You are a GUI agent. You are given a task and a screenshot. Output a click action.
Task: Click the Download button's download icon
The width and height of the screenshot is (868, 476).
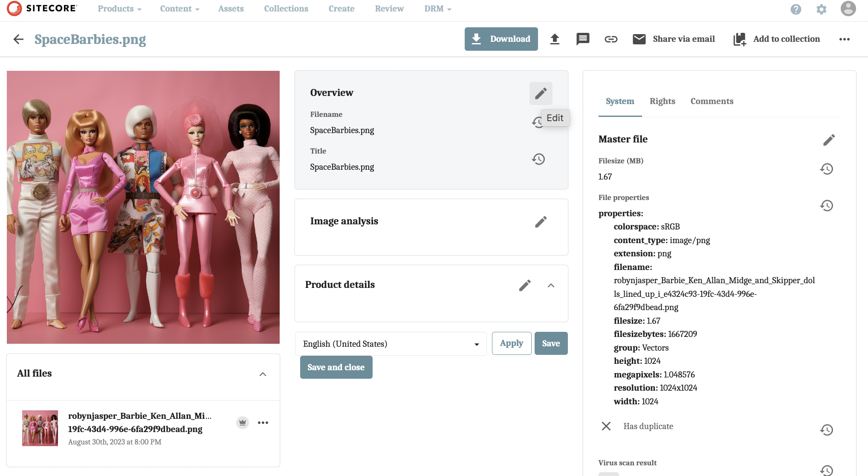[x=476, y=39]
